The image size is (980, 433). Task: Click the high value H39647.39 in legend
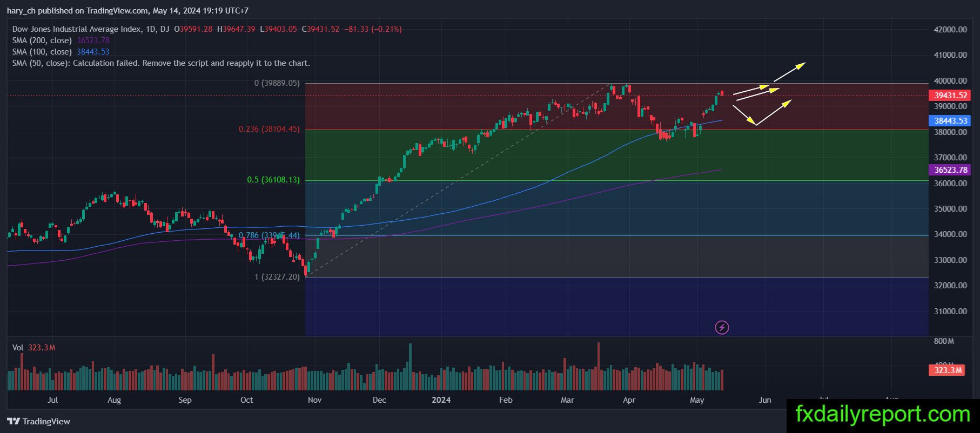(236, 29)
